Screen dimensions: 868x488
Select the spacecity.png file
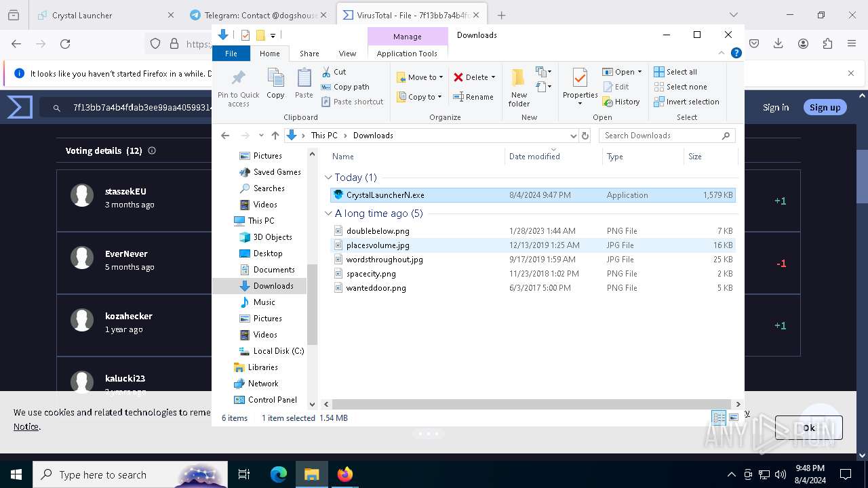pos(532,274)
